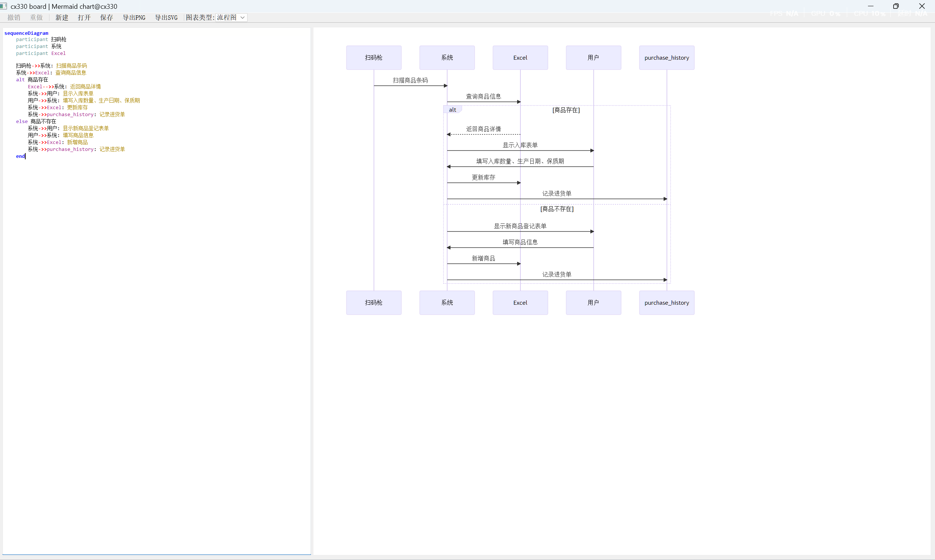Click the top 扫码枪 participant box
This screenshot has width=935, height=560.
[x=374, y=58]
